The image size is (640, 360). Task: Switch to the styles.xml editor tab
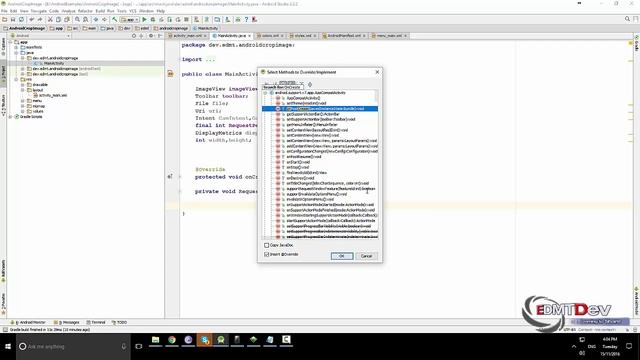303,36
